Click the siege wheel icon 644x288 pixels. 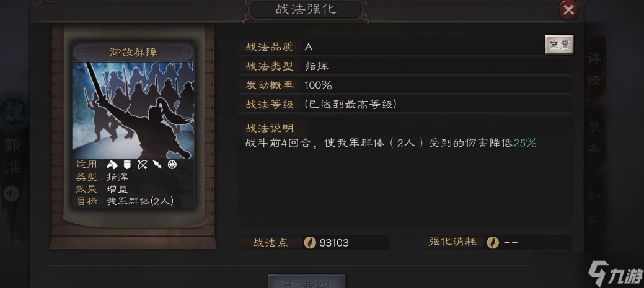tap(172, 165)
